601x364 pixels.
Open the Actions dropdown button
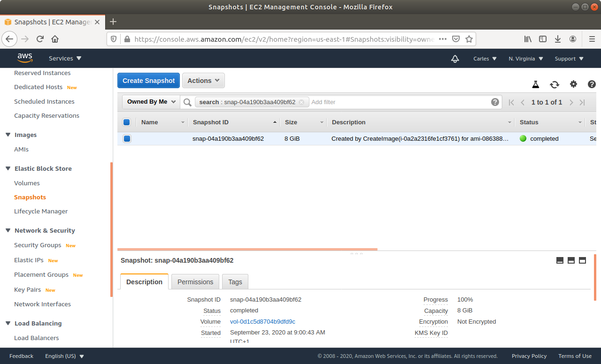pos(203,81)
